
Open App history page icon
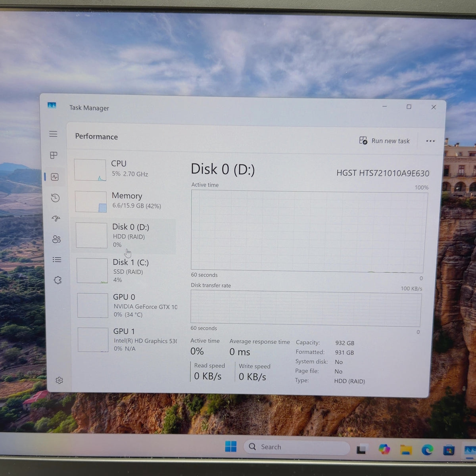[56, 198]
